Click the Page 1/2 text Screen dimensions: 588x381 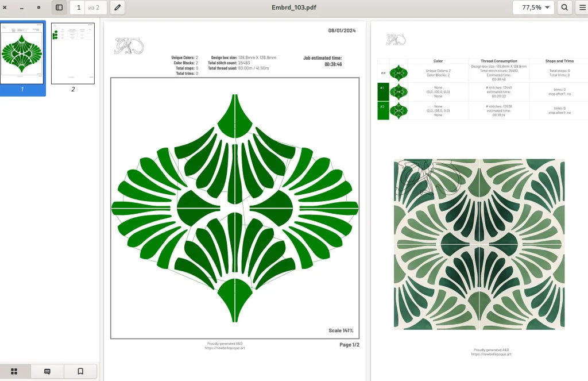click(x=350, y=345)
